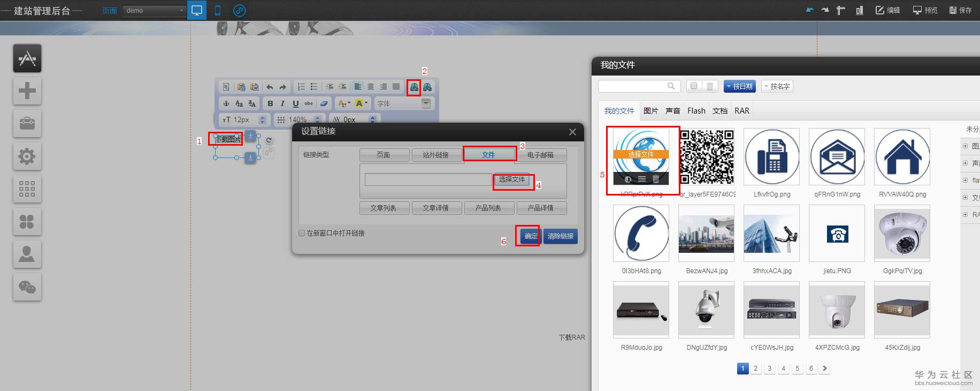Click the eraser clear-format icon

pyautogui.click(x=324, y=103)
